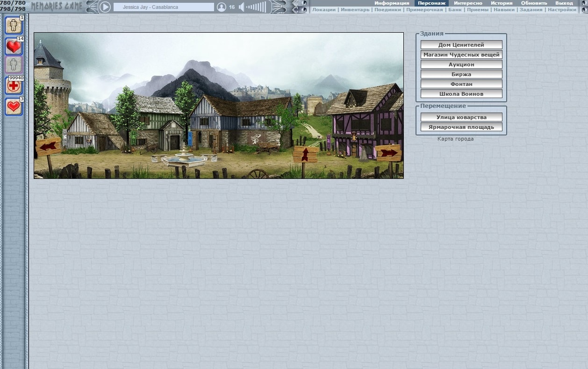Viewport: 588px width, 369px height.
Task: Move to Улица коварства
Action: [x=461, y=117]
